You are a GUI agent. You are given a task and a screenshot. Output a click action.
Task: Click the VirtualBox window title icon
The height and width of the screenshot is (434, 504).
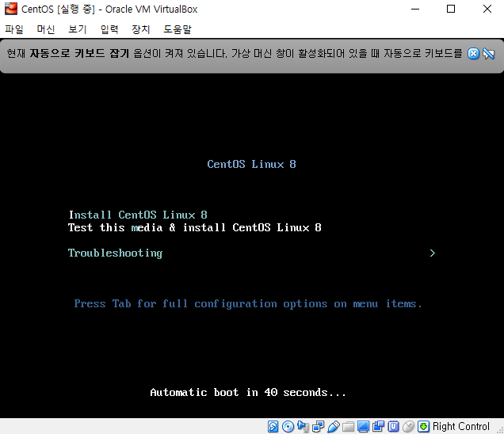click(11, 9)
